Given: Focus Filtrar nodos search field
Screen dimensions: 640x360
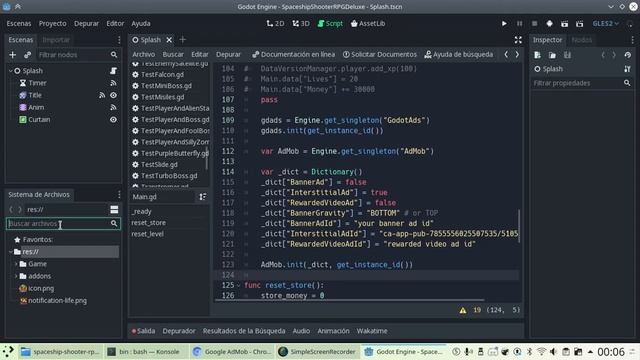Looking at the screenshot, I should coord(78,55).
